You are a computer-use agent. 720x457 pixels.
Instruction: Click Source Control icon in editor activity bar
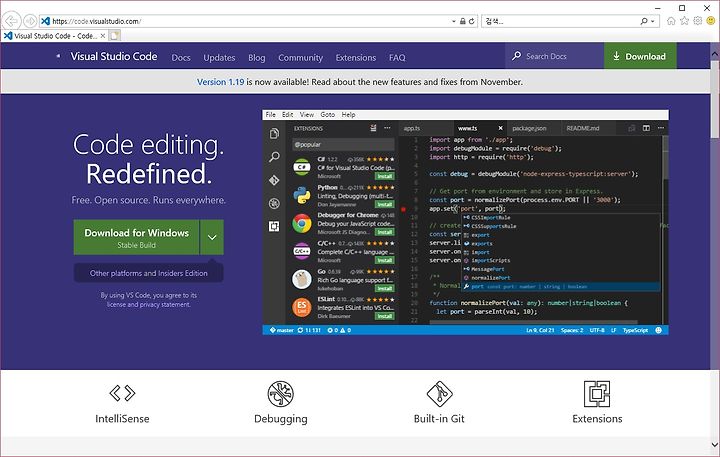coord(274,180)
